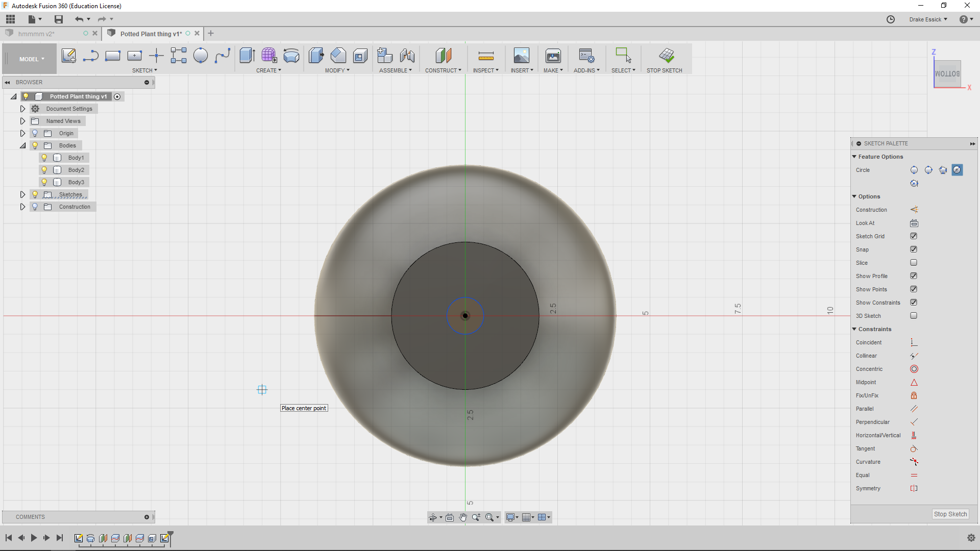Open the MODIFY menu

click(x=337, y=70)
